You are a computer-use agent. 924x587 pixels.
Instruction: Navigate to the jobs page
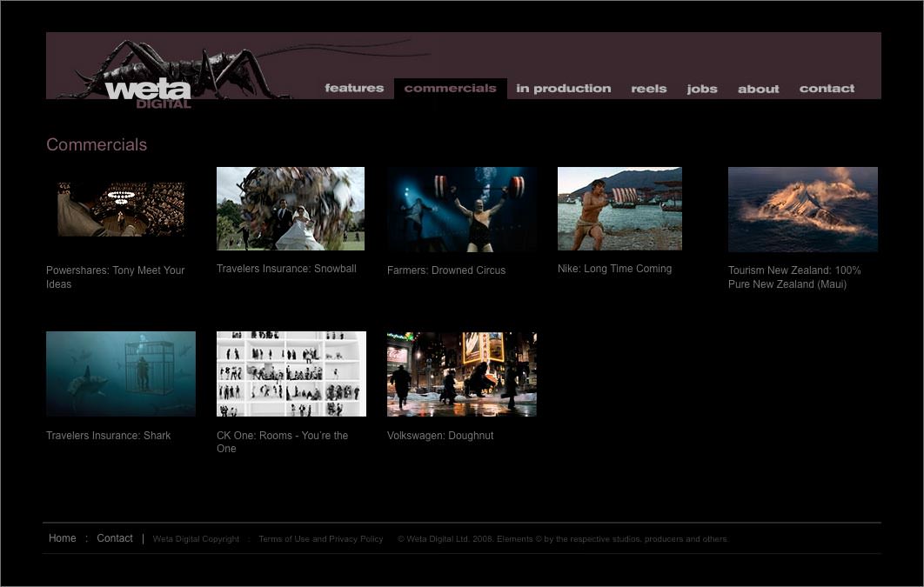coord(702,89)
